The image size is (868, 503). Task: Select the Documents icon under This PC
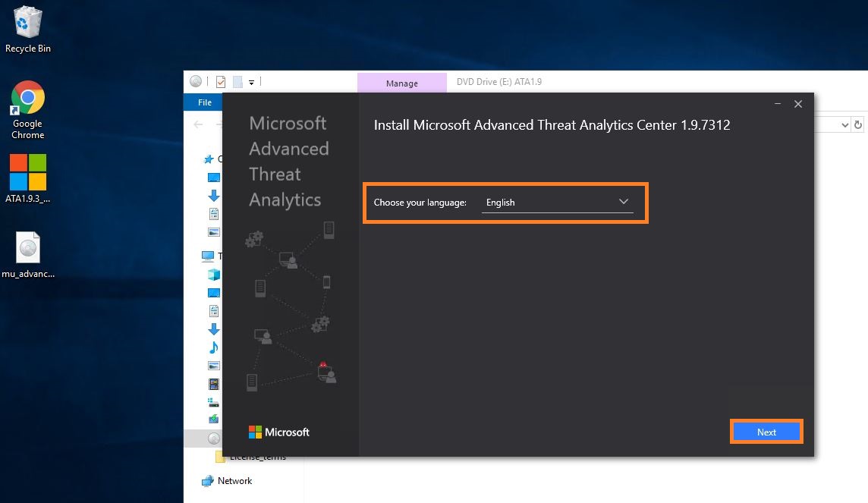[x=214, y=311]
